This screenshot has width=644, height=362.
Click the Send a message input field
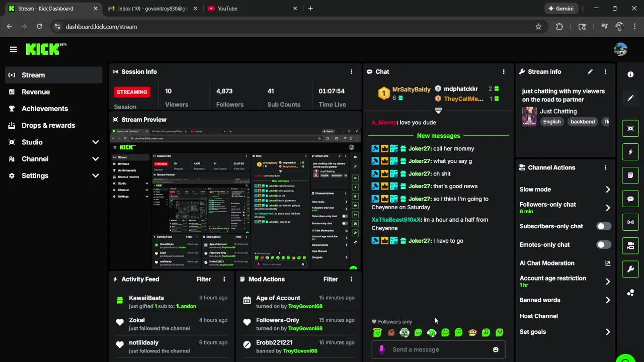tap(438, 349)
